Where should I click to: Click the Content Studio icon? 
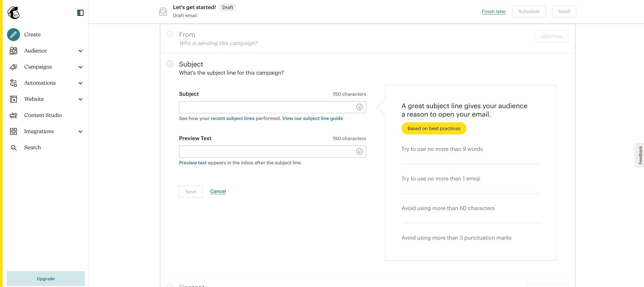point(13,115)
